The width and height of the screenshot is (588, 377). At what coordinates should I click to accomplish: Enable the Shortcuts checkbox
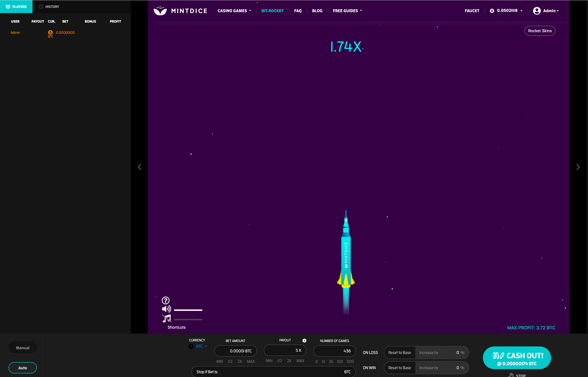coord(163,327)
